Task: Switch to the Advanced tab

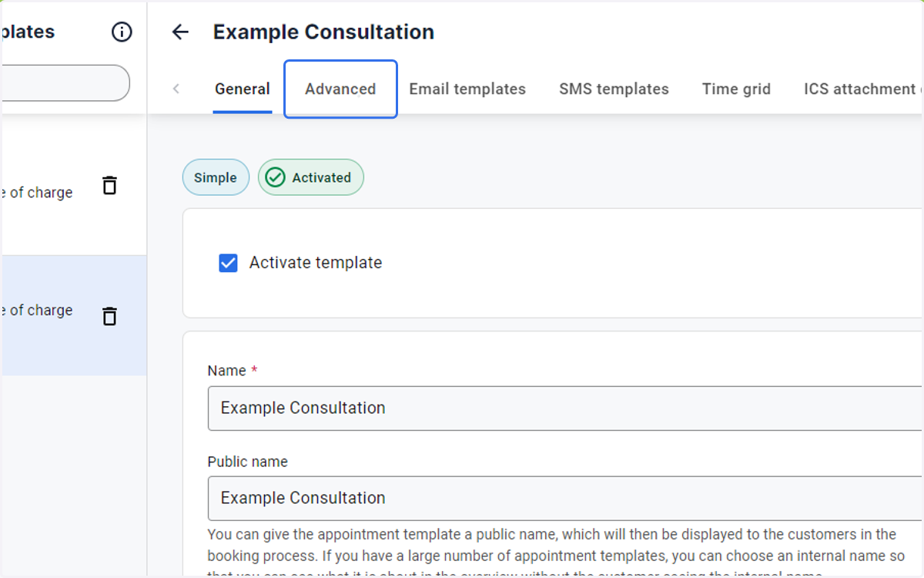Action: pos(340,89)
